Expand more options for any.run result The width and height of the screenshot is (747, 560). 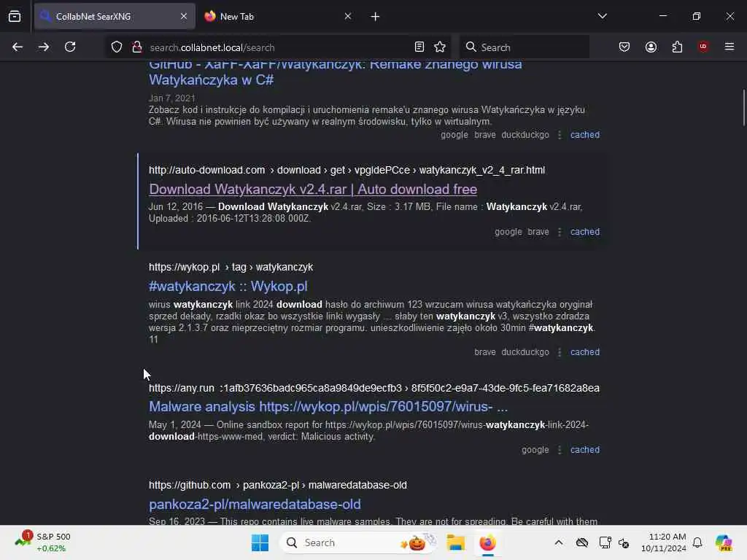[560, 450]
